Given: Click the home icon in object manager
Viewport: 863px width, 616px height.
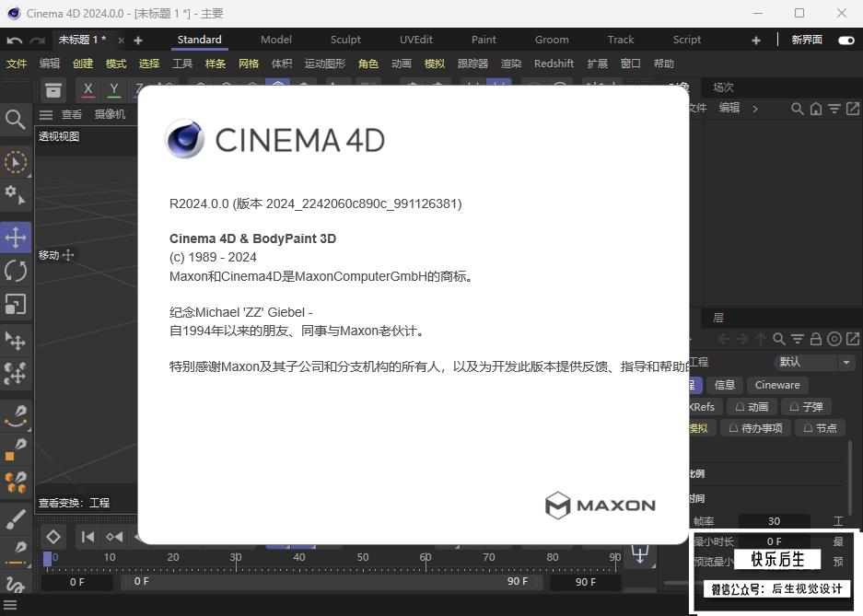Looking at the screenshot, I should [816, 109].
